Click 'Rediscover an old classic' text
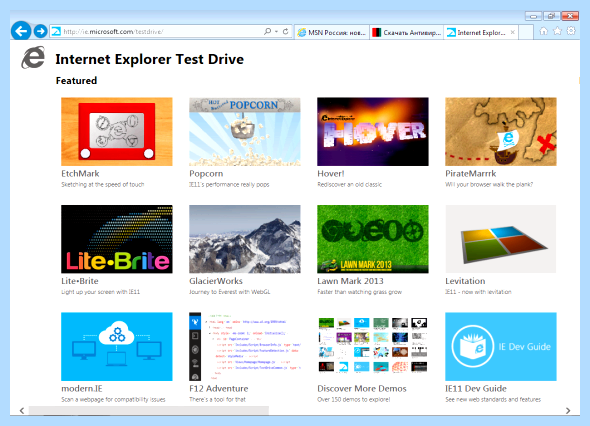 click(350, 184)
